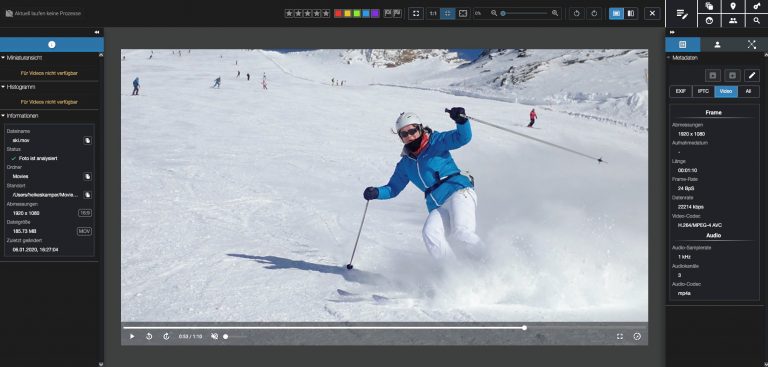Seek within the video progress bar
This screenshot has width=768, height=367.
coord(384,328)
